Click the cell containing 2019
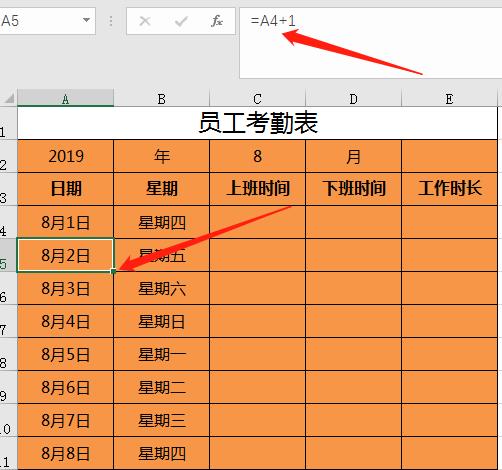This screenshot has width=502, height=470. pyautogui.click(x=66, y=156)
